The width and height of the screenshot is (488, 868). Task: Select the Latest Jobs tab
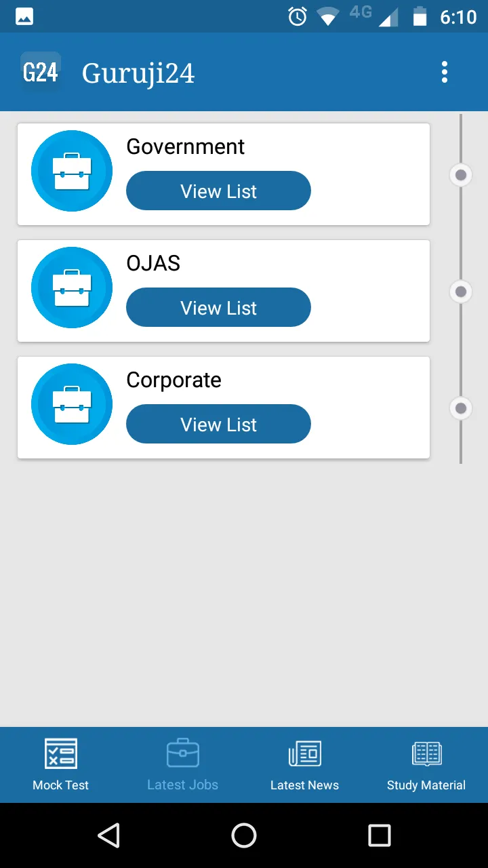[183, 765]
